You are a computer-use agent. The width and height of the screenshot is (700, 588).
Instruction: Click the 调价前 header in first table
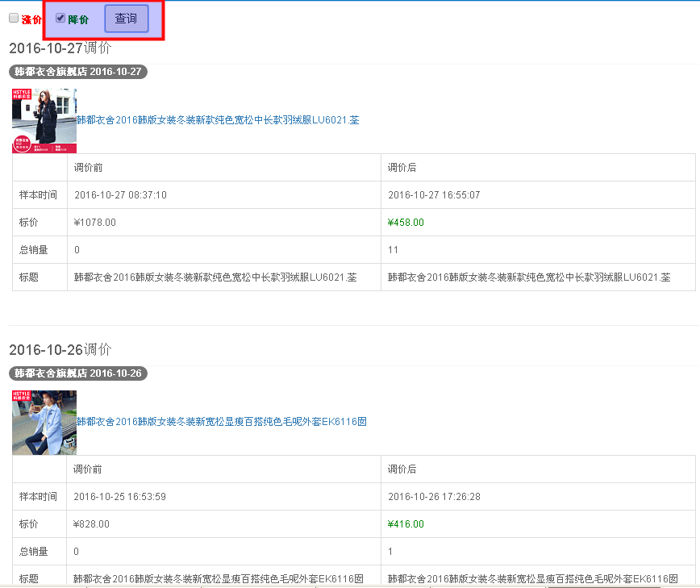89,168
